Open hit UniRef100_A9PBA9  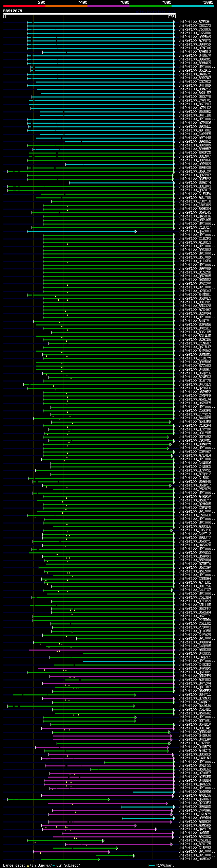[195, 37]
